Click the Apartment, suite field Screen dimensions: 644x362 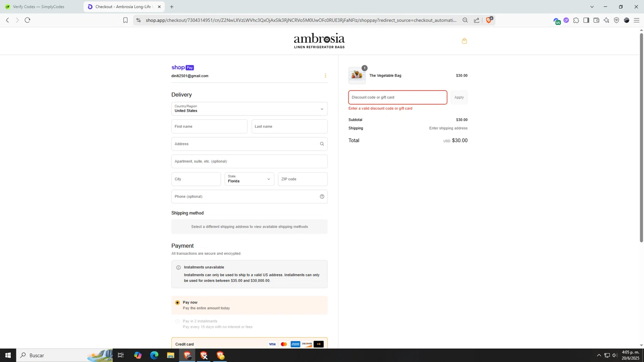(x=249, y=161)
